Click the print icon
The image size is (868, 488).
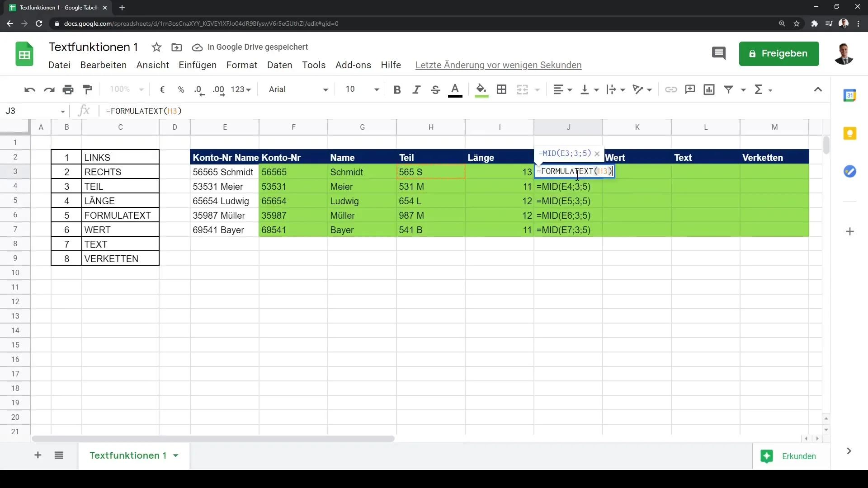point(68,89)
